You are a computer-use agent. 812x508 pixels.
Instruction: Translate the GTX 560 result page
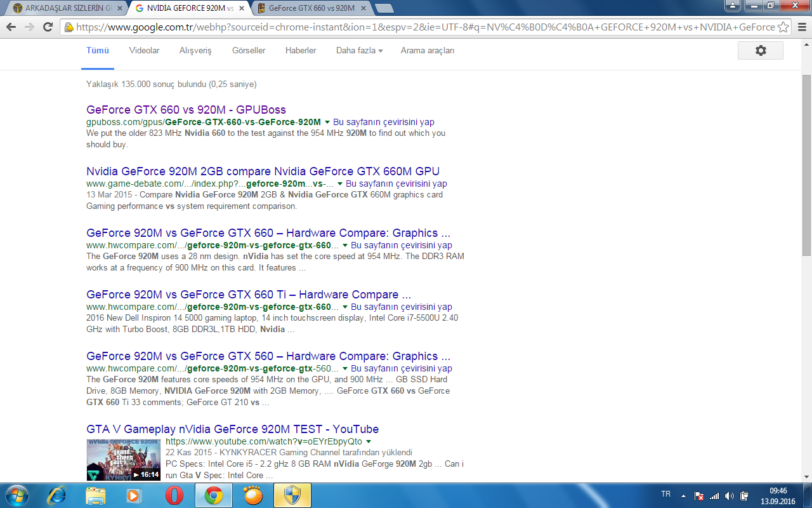402,369
